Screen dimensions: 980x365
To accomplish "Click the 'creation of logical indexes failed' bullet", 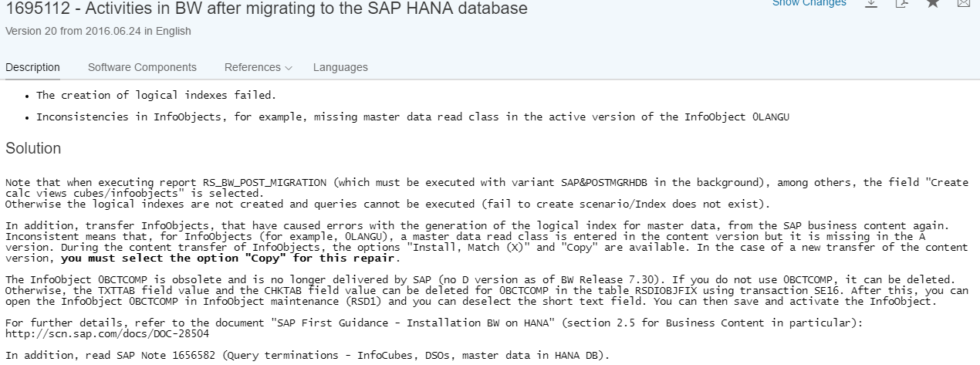I will pos(156,96).
